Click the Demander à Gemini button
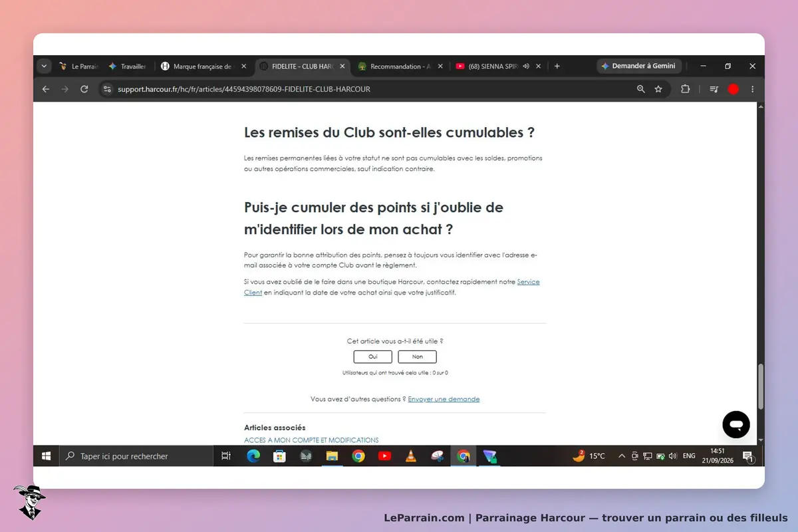The image size is (798, 532). point(638,66)
